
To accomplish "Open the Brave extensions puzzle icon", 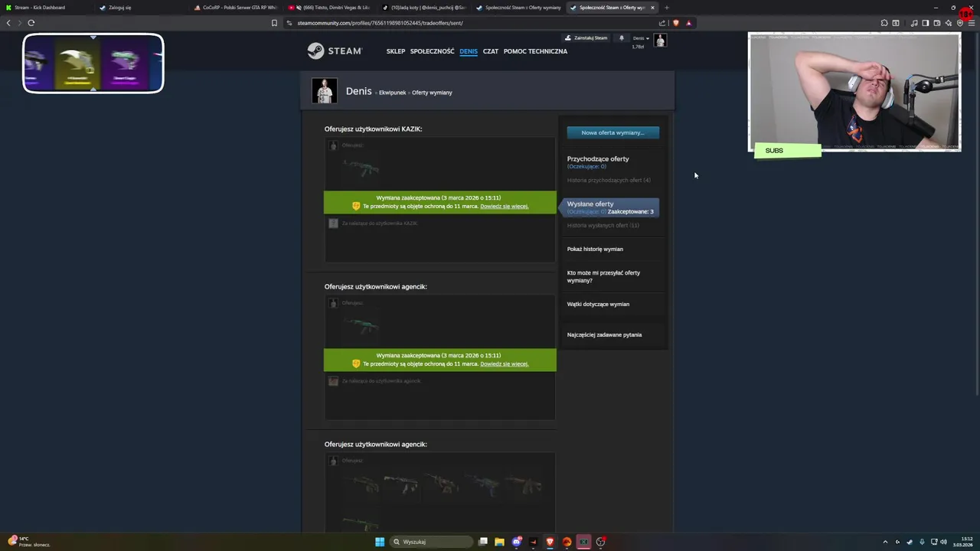I will (x=884, y=23).
